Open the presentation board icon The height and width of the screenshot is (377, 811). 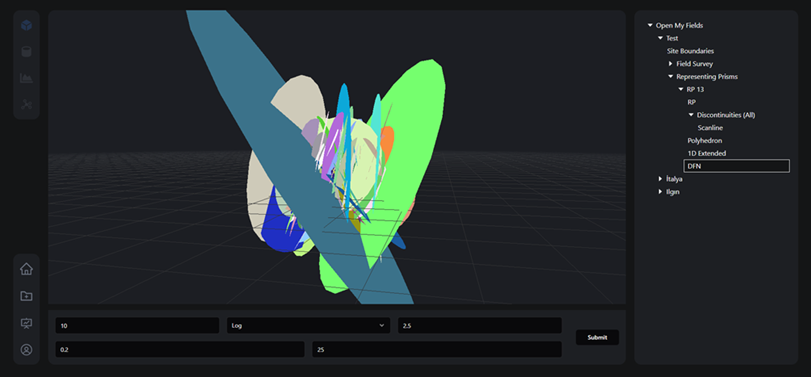26,323
